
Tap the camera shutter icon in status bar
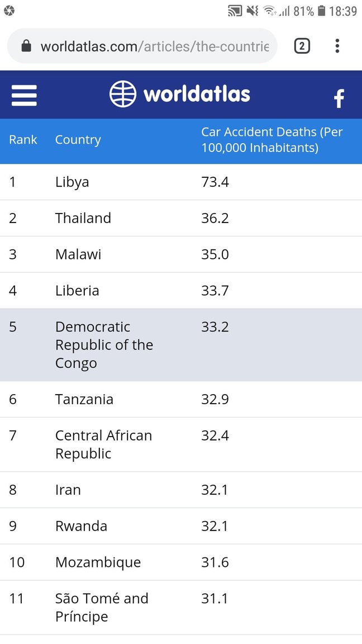(9, 11)
